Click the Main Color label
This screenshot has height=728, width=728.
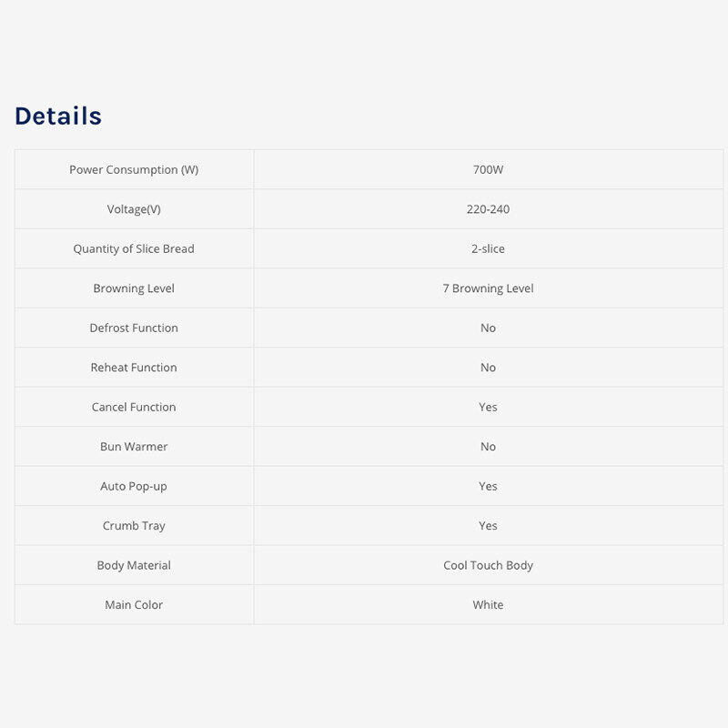pyautogui.click(x=134, y=605)
